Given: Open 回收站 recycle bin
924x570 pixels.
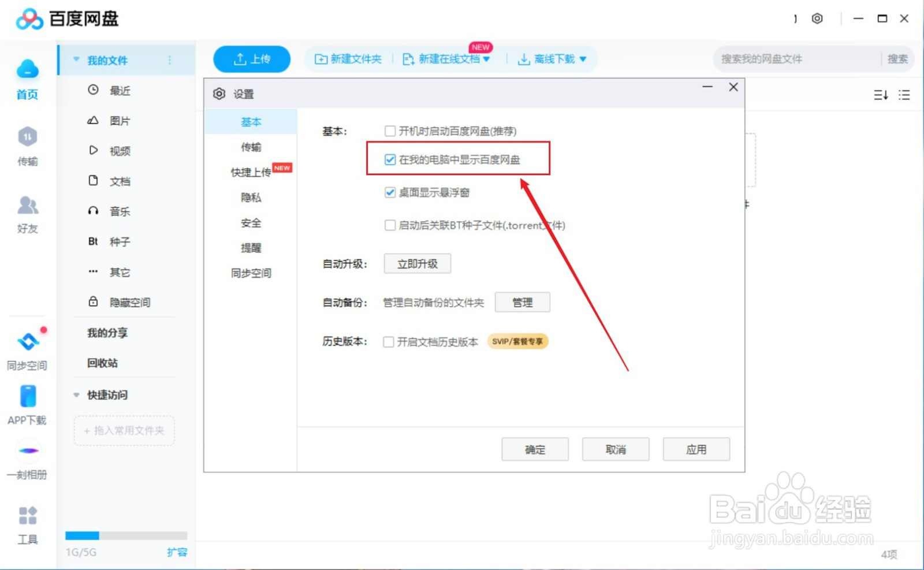Looking at the screenshot, I should [x=102, y=363].
